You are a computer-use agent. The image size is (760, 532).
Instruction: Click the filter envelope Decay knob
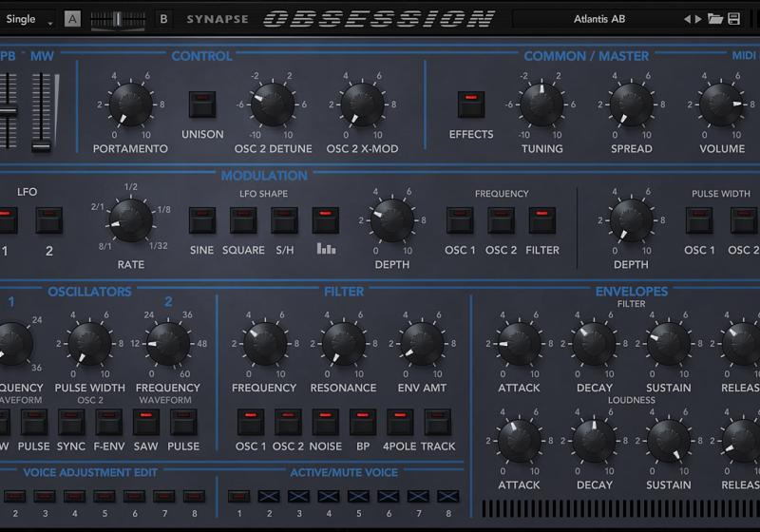[x=594, y=344]
